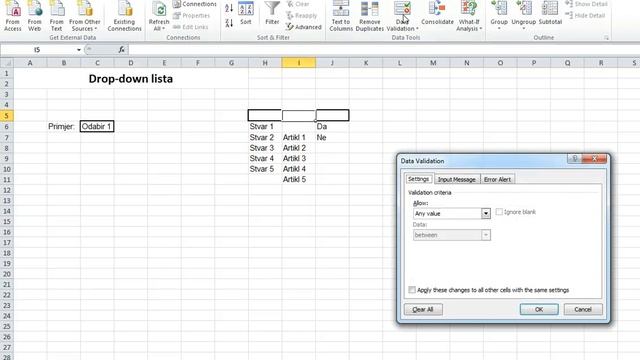Open Data Validation ribbon button
This screenshot has height=360, width=640.
coord(402,16)
